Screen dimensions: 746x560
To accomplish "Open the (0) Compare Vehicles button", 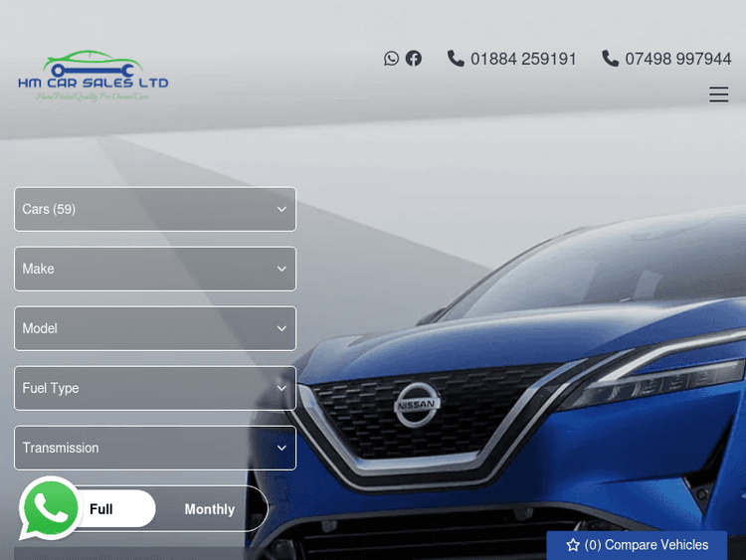I will click(637, 545).
